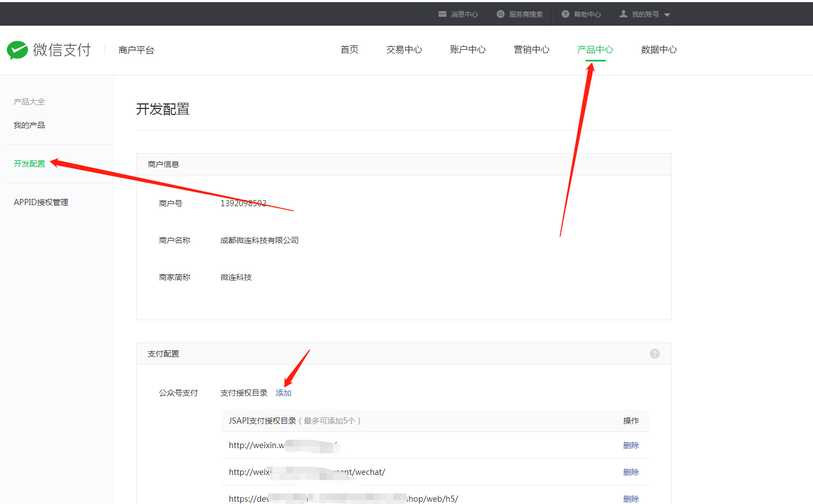Screen dimensions: 813x504
Task: Click the 产品大全 sidebar heading
Action: [x=29, y=102]
